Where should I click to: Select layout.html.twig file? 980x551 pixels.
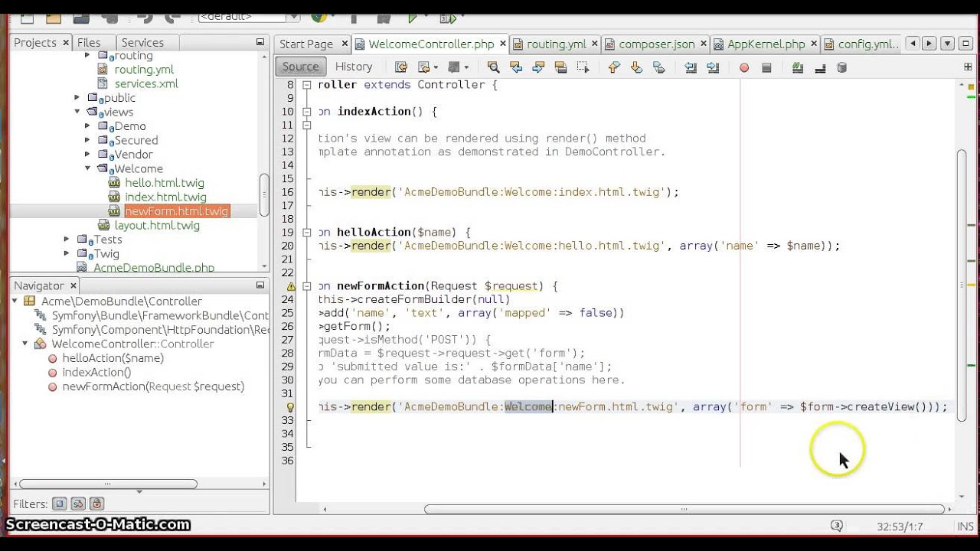tap(157, 226)
